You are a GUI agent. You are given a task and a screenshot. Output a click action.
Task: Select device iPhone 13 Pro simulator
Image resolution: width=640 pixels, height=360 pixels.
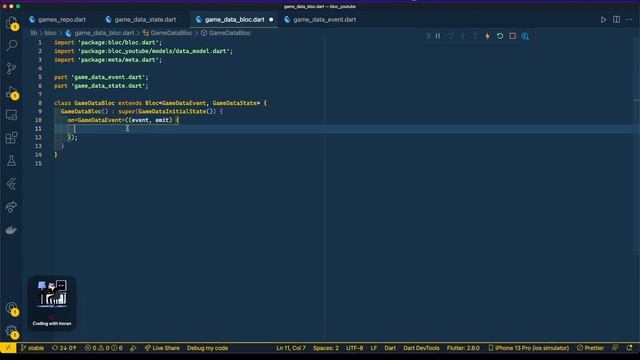point(529,348)
